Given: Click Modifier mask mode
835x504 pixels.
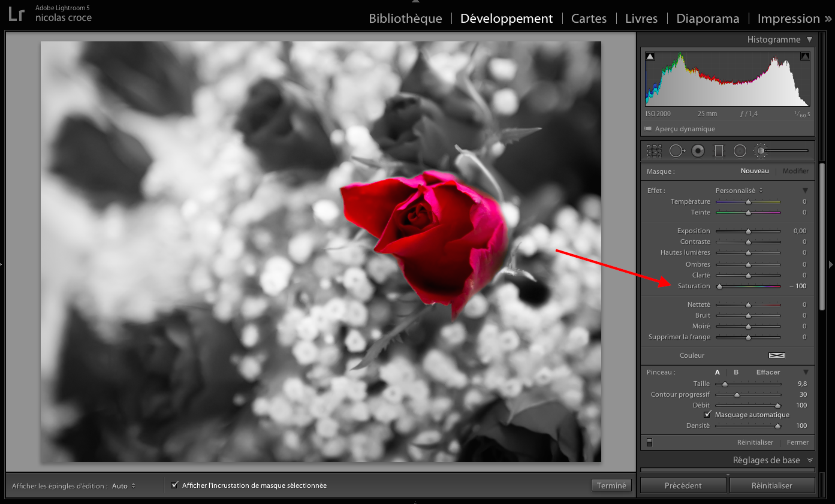Looking at the screenshot, I should coord(795,171).
